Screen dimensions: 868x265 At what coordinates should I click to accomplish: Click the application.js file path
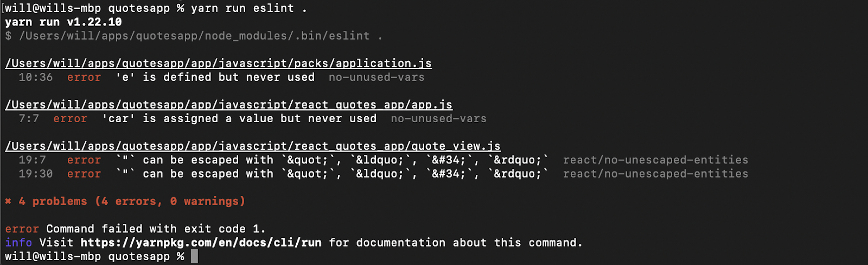(219, 63)
